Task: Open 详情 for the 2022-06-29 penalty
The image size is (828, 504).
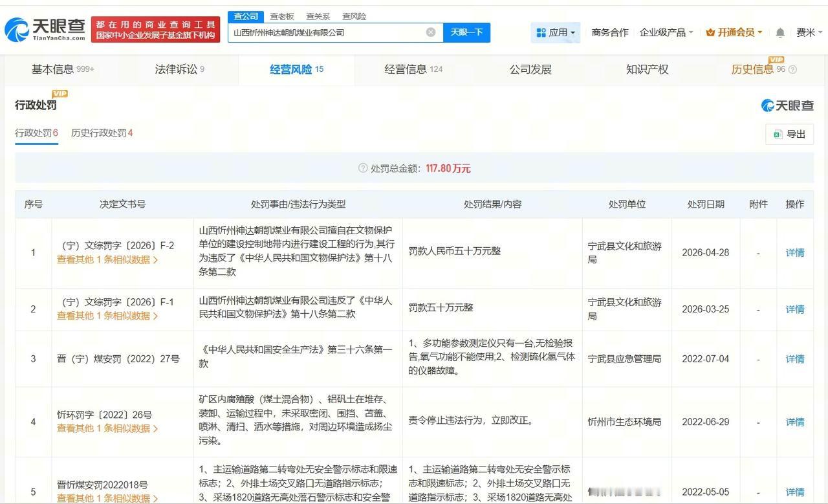Action: [x=795, y=422]
